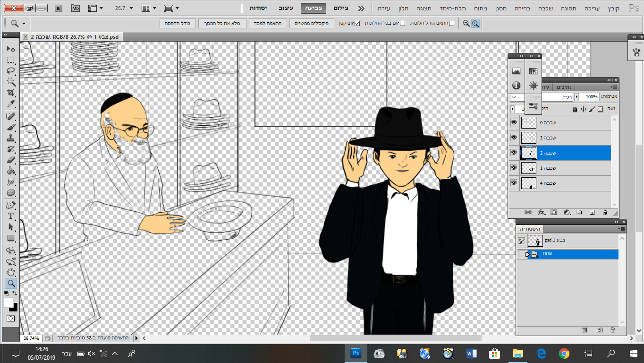Select the Eraser tool
The width and height of the screenshot is (644, 363).
[11, 160]
